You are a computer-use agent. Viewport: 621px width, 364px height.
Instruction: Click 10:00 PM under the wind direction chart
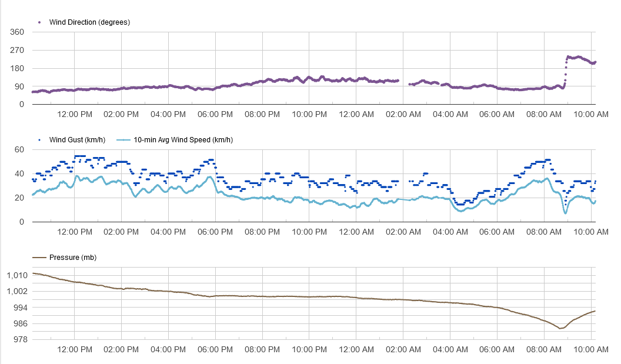point(309,115)
